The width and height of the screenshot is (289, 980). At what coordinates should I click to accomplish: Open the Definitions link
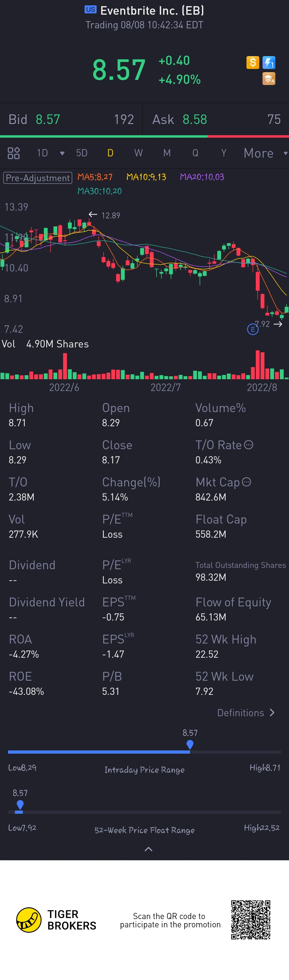(x=246, y=712)
